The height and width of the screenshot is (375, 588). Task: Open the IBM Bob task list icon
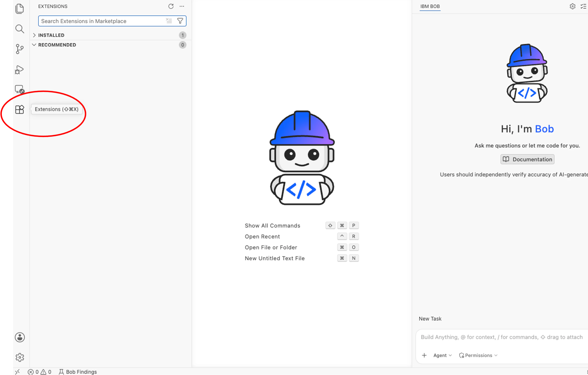584,6
